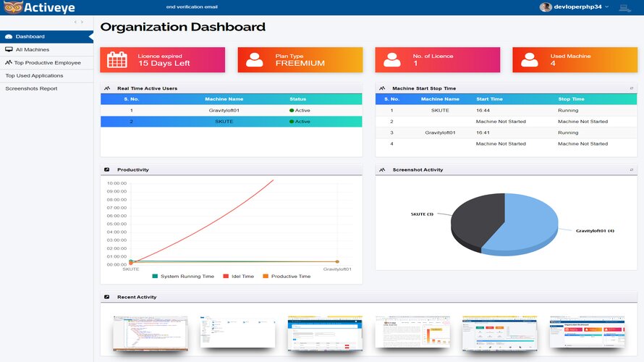Click refresh icon on Screenshot Activity panel

tap(632, 169)
